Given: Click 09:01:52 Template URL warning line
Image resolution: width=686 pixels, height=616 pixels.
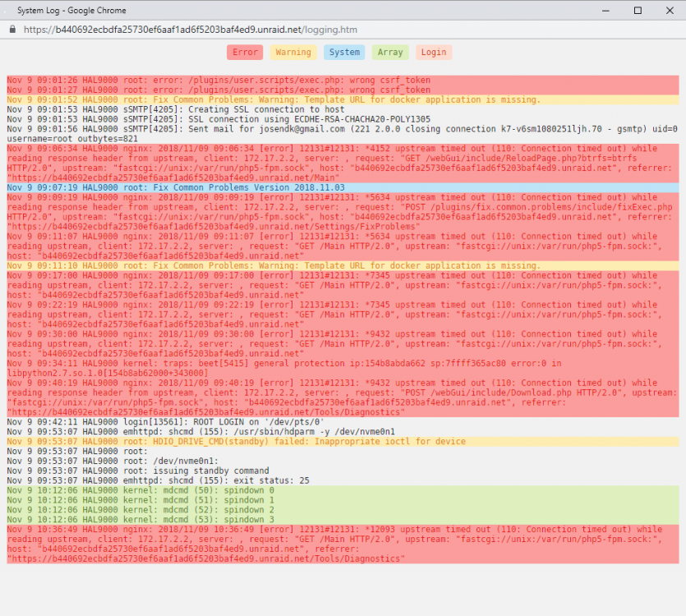Looking at the screenshot, I should [x=343, y=99].
